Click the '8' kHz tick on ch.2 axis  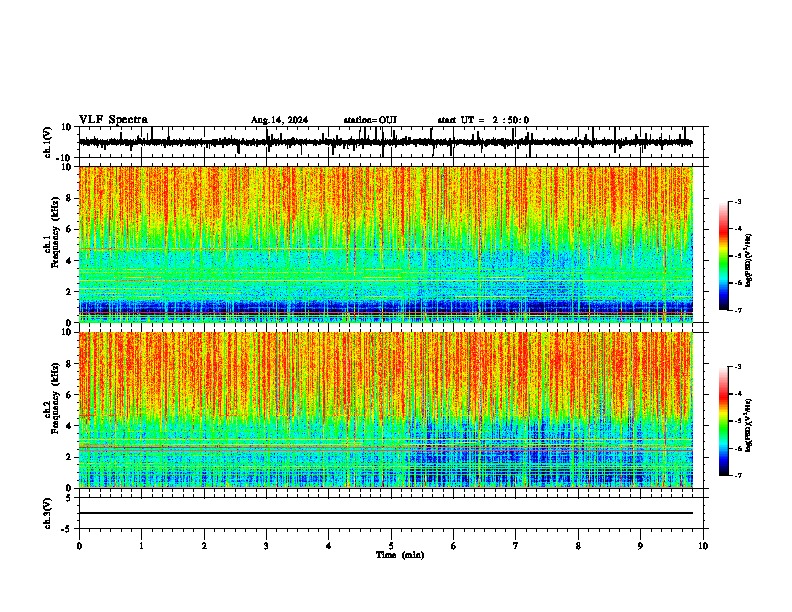(70, 364)
